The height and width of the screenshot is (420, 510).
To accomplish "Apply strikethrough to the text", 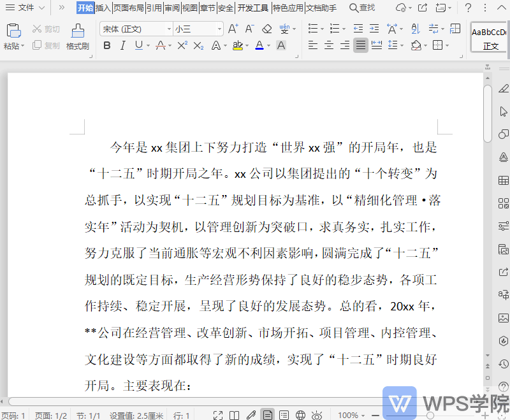I will click(x=161, y=45).
